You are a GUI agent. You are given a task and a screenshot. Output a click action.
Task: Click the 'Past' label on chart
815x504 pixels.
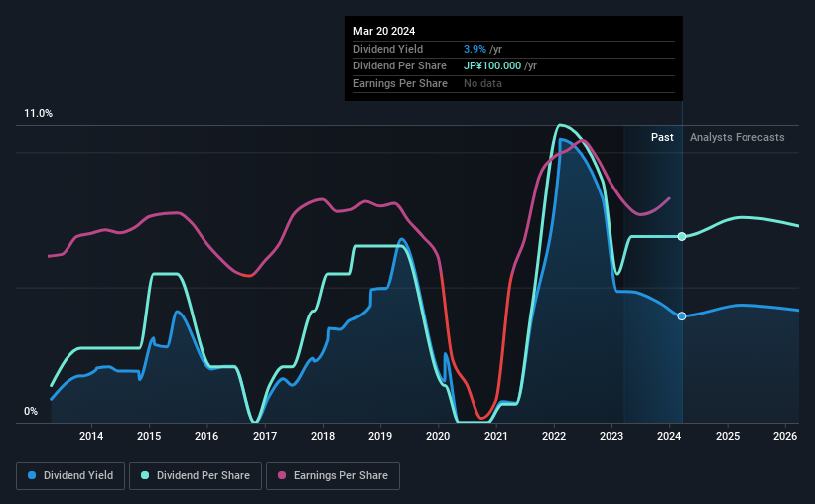pyautogui.click(x=662, y=137)
